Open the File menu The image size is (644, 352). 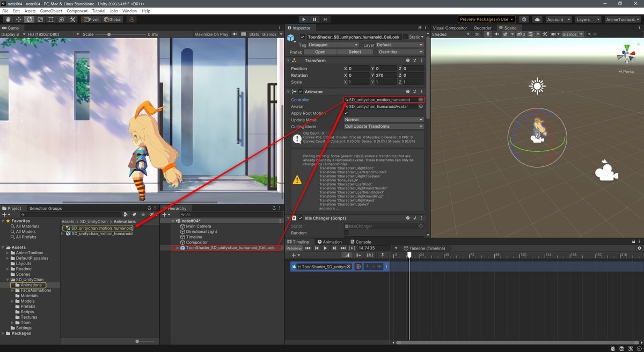[x=5, y=11]
